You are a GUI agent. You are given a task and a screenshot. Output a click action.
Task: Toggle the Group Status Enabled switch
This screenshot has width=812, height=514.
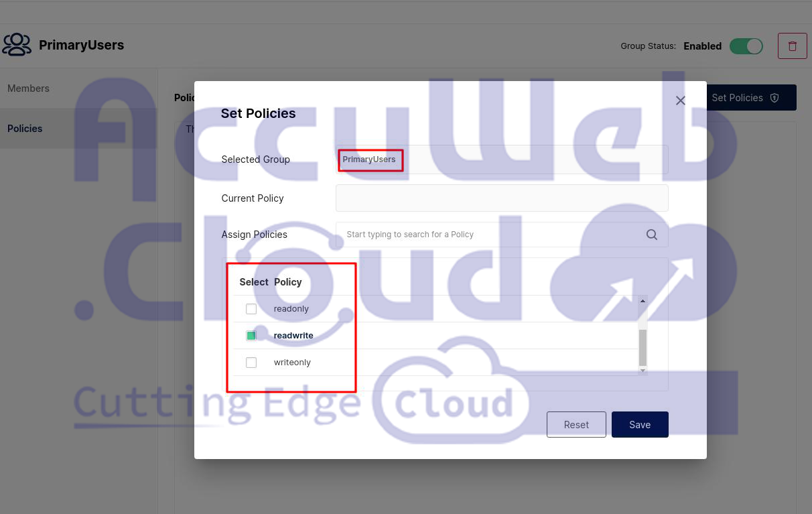pyautogui.click(x=746, y=46)
